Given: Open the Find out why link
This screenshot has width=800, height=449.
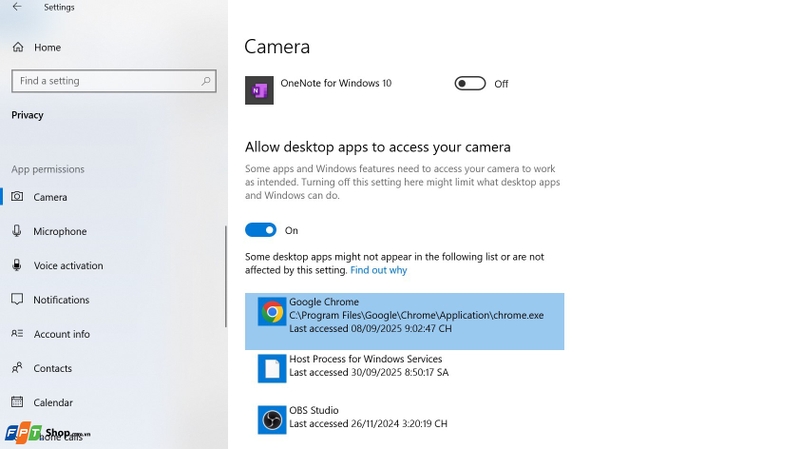Looking at the screenshot, I should point(379,270).
